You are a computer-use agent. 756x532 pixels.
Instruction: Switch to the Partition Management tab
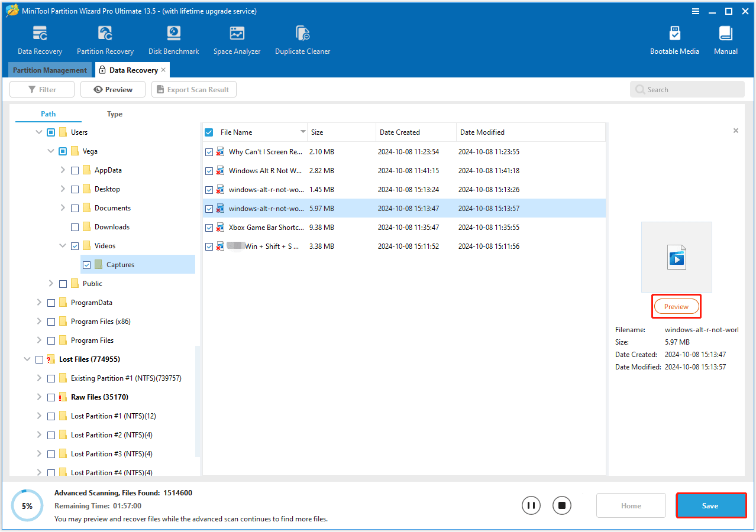pos(49,70)
